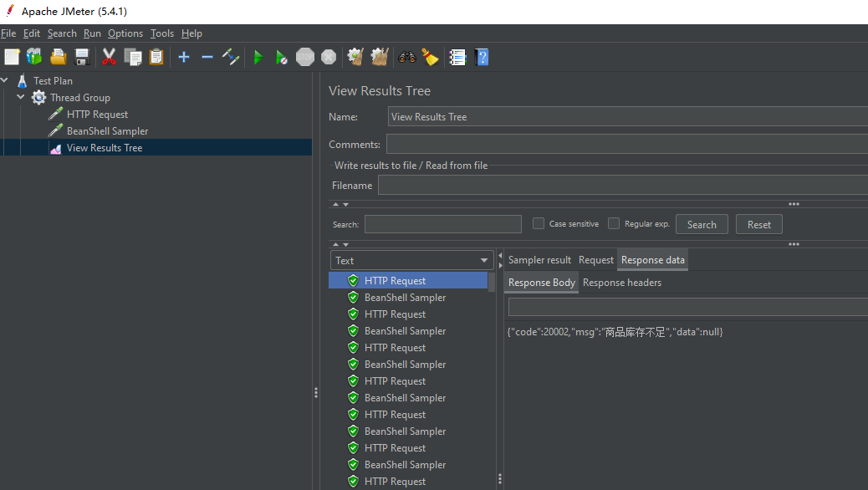The image size is (868, 490).
Task: Click the Clear results broom icon
Action: [x=355, y=57]
